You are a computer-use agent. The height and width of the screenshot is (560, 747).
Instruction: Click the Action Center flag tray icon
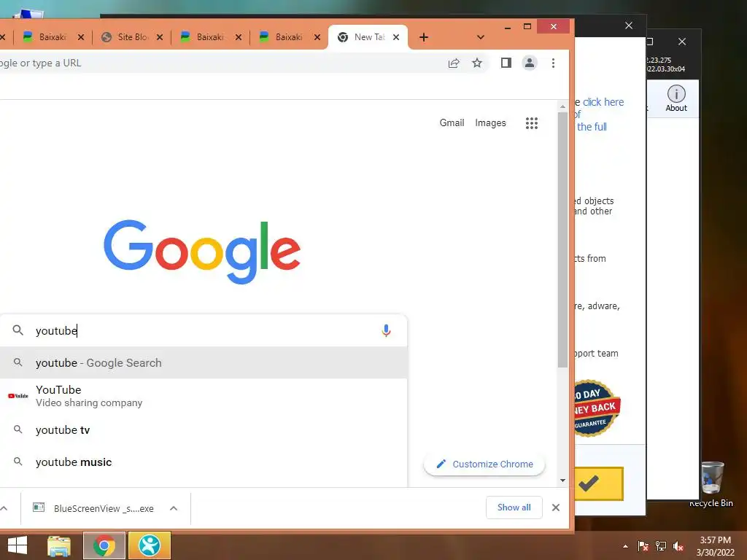643,546
